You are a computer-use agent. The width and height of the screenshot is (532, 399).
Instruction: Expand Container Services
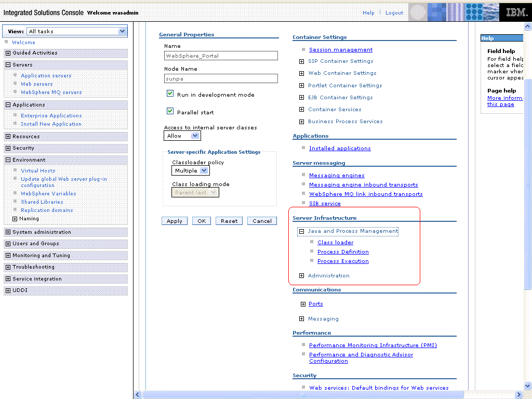click(x=301, y=110)
